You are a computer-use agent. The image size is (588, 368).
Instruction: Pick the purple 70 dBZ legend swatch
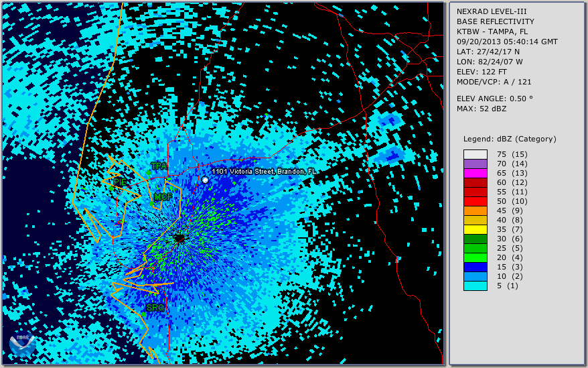(475, 164)
